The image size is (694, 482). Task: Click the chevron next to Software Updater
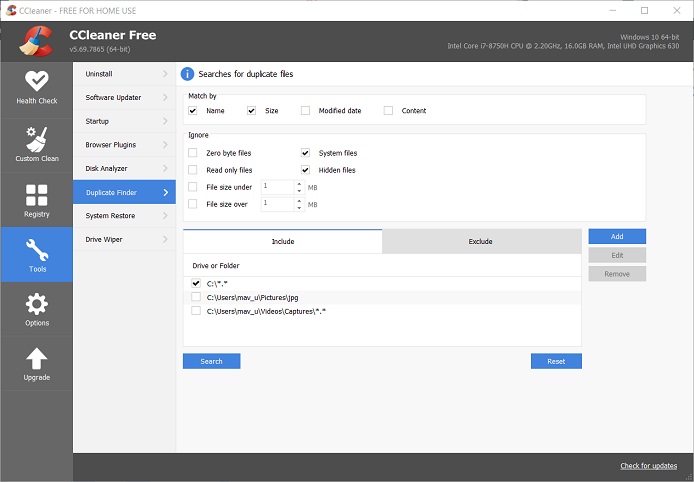pos(166,97)
